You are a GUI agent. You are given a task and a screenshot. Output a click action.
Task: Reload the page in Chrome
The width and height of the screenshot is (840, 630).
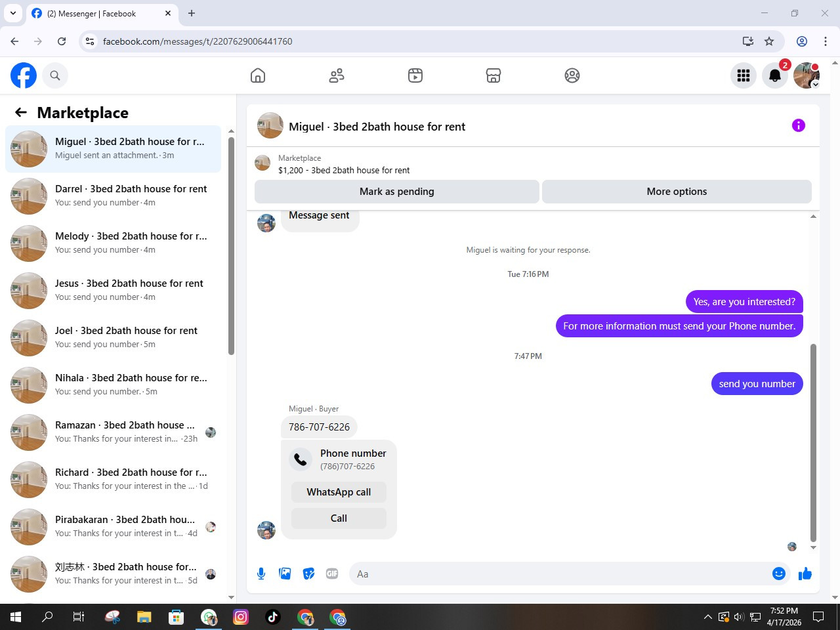[x=62, y=41]
